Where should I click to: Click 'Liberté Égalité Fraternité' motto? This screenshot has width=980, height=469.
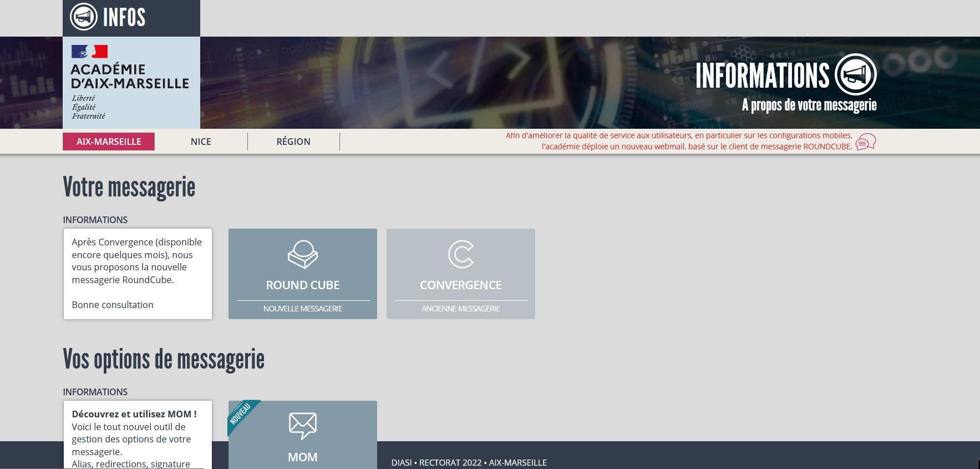88,107
